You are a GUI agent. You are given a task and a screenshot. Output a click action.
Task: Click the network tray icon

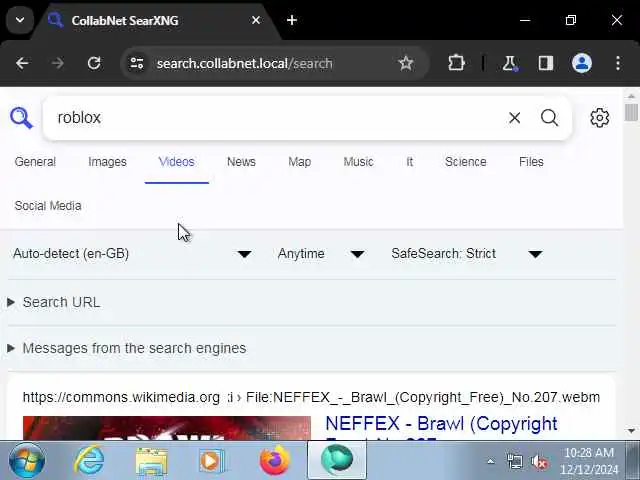point(514,462)
